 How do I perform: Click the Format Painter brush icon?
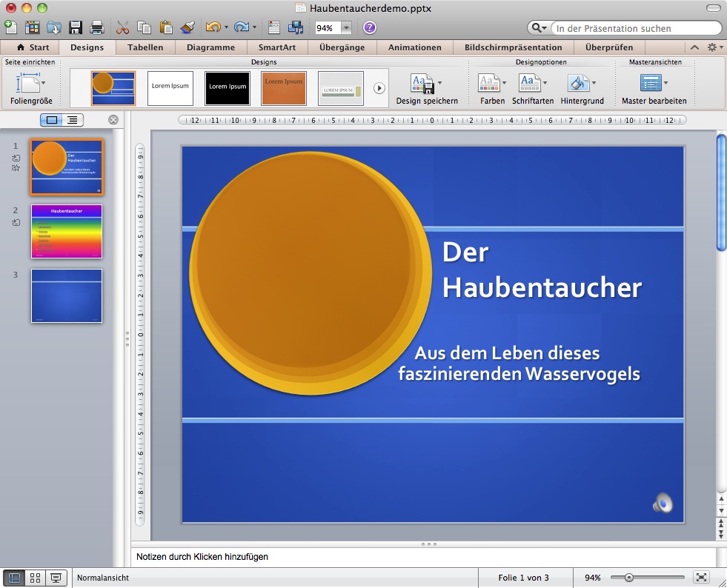pyautogui.click(x=188, y=28)
